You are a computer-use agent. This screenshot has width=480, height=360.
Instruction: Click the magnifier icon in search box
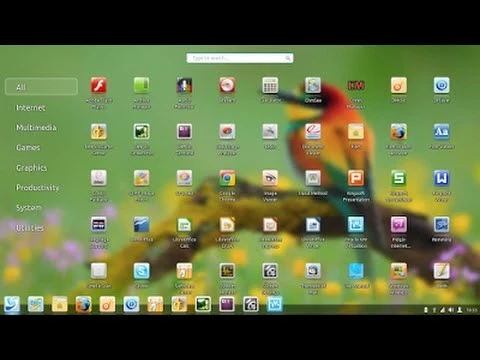288,58
